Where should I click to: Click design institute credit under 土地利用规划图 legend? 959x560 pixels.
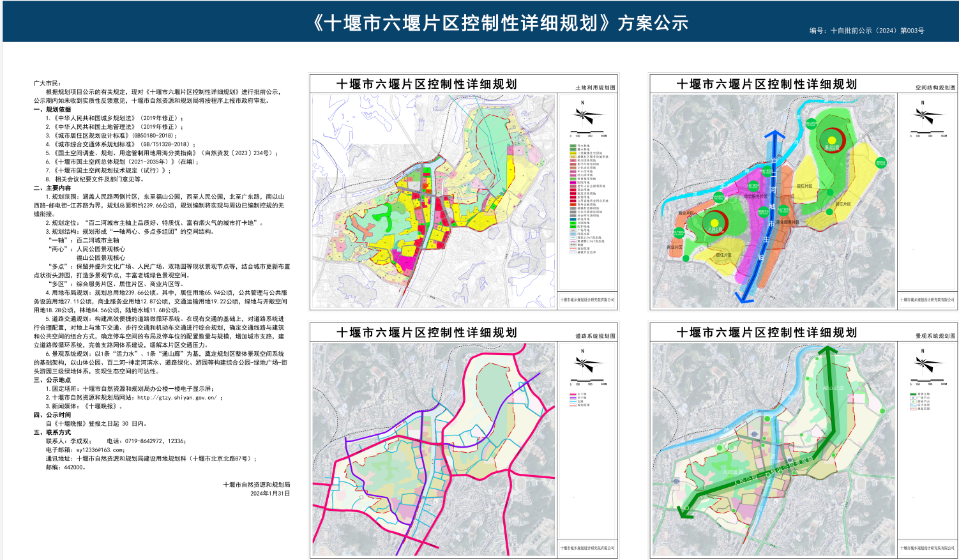[x=587, y=299]
